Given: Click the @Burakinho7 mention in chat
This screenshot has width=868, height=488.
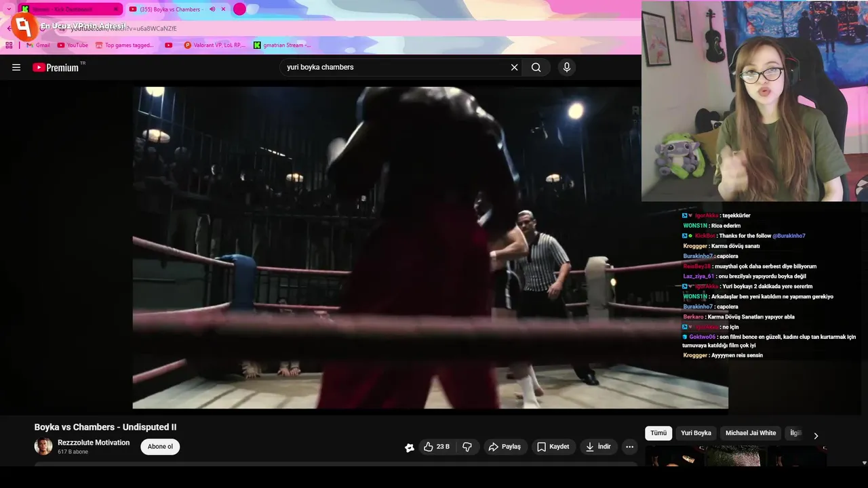Looking at the screenshot, I should coord(789,236).
